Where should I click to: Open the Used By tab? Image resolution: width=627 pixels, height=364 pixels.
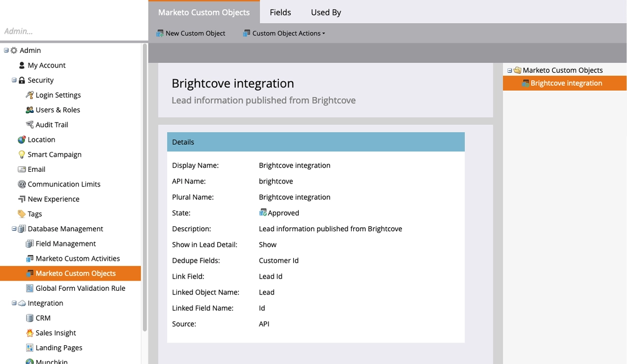tap(326, 12)
